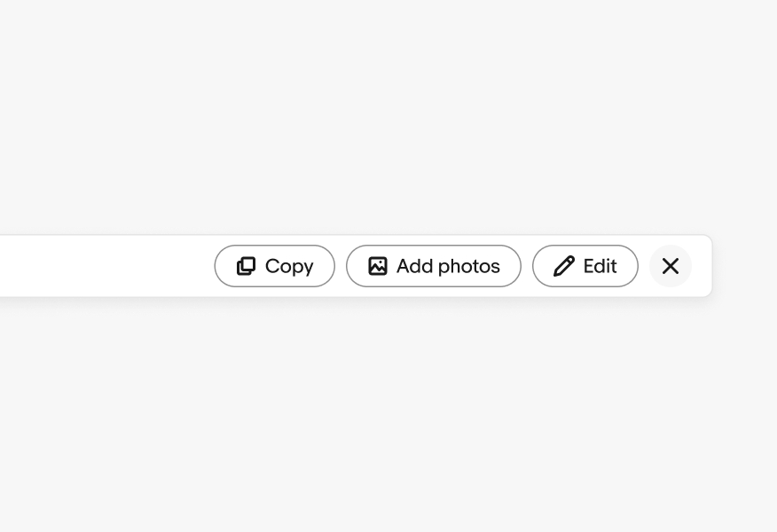Image resolution: width=777 pixels, height=532 pixels.
Task: Start editing via the pencil icon
Action: tap(564, 266)
